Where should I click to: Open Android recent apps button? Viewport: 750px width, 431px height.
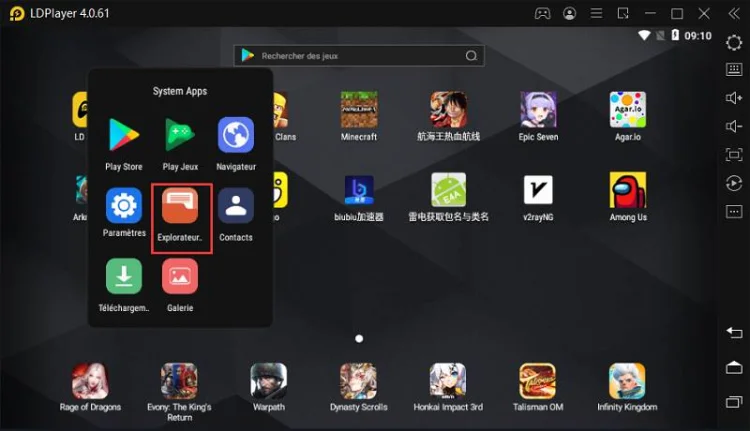(734, 402)
